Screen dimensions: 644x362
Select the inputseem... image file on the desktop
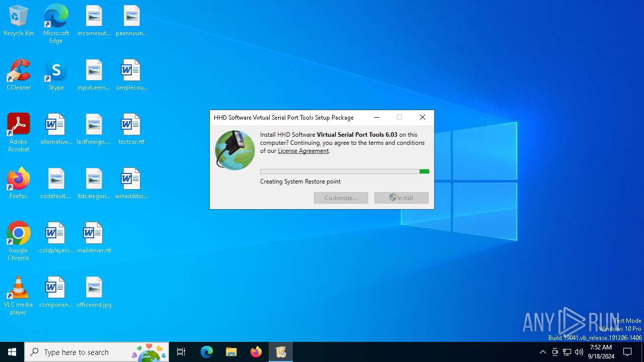point(94,75)
